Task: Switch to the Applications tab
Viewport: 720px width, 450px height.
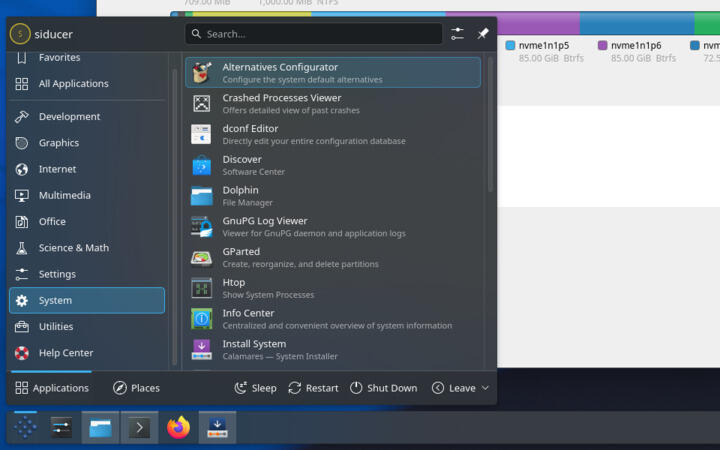Action: 51,388
